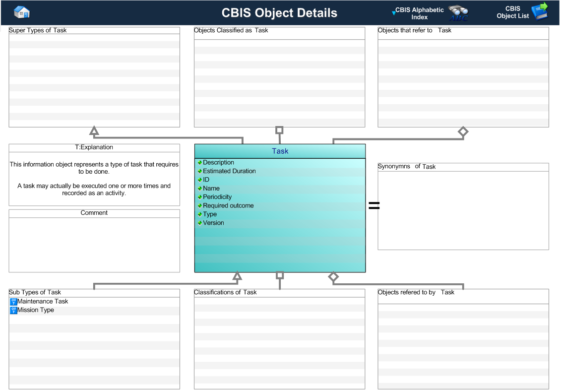Click the CBIS Object List link text
561x392 pixels.
[512, 12]
